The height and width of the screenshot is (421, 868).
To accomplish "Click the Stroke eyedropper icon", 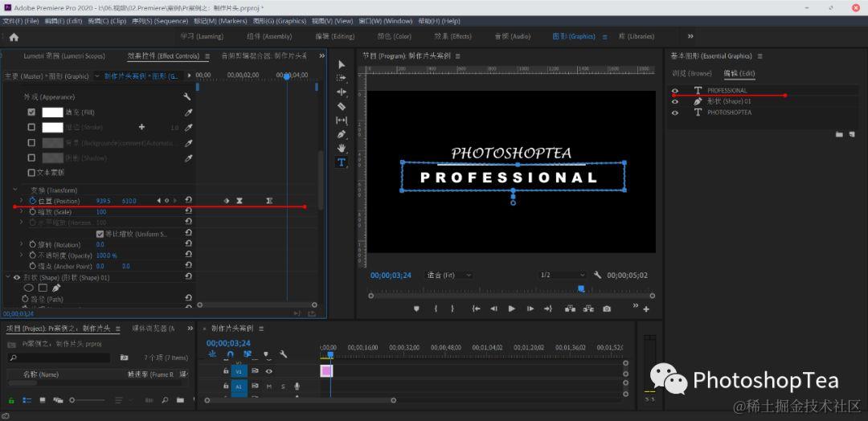I will 188,128.
